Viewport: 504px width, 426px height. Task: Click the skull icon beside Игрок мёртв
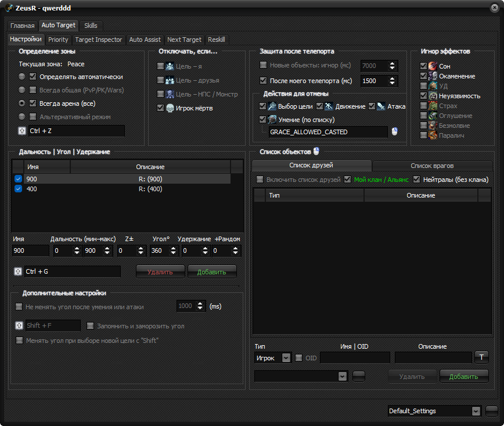[x=170, y=108]
